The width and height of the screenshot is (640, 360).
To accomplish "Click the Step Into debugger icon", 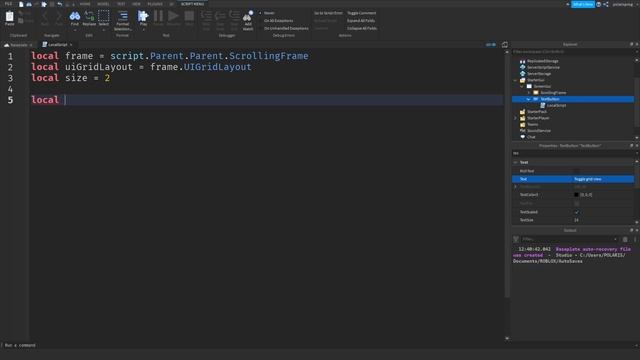I will tap(207, 16).
